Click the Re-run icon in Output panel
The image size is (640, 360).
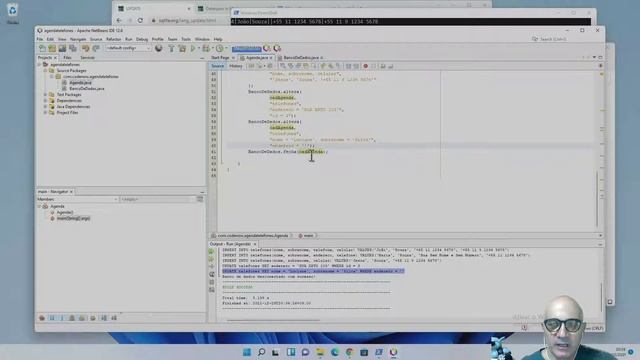[211, 251]
